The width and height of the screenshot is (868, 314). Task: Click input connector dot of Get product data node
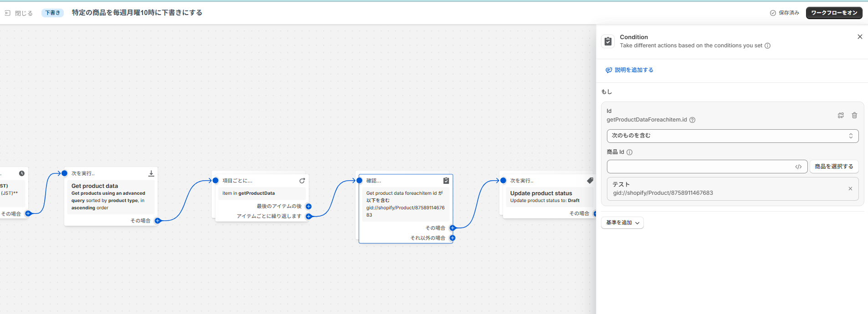(64, 173)
